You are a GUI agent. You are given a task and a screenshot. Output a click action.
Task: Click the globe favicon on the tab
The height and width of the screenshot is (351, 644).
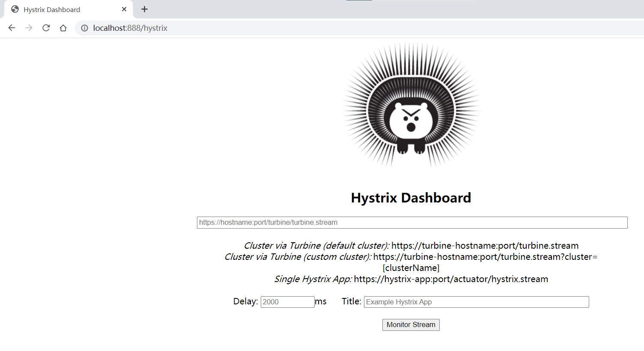click(15, 9)
